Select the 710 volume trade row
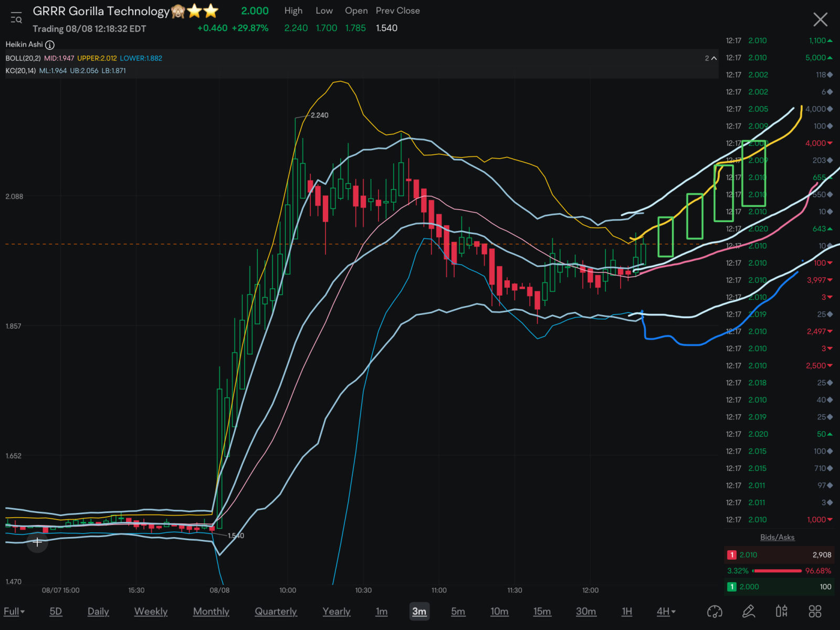The width and height of the screenshot is (840, 630). pos(779,468)
